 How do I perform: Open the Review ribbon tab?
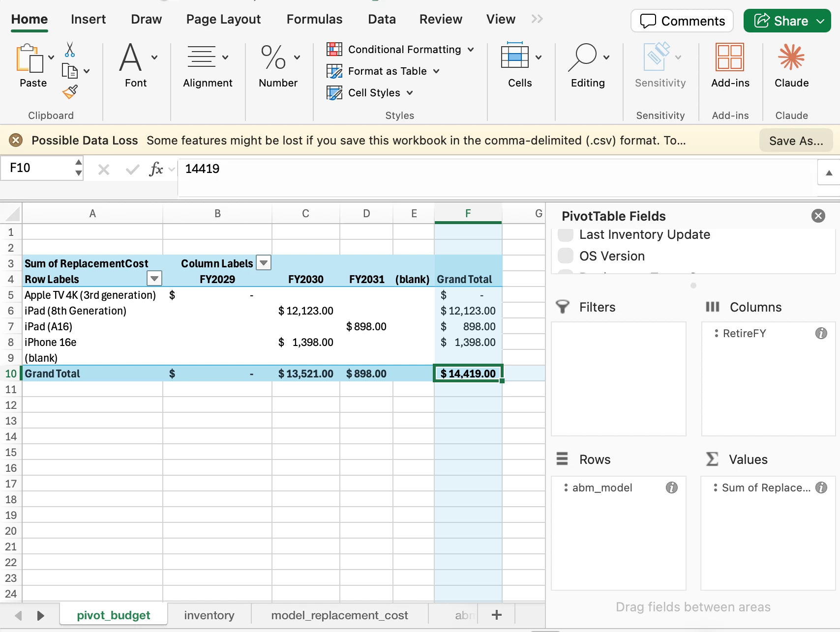(441, 19)
